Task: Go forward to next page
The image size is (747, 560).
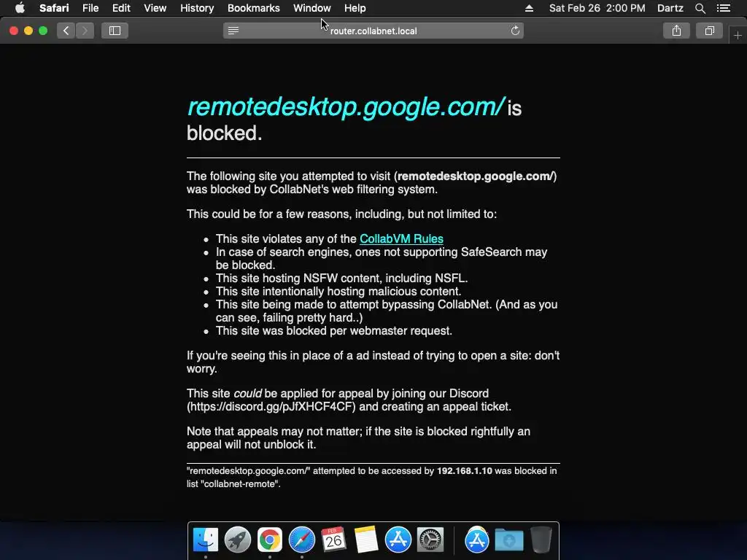Action: coord(85,31)
